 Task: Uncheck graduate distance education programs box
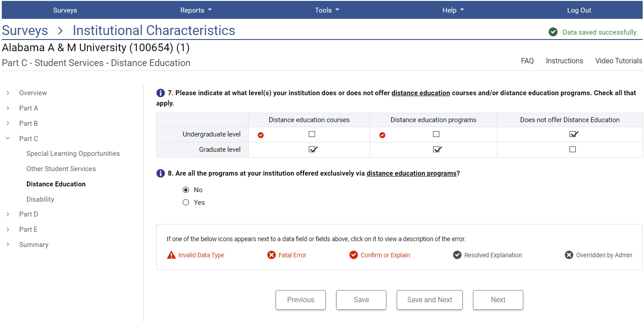pos(437,150)
